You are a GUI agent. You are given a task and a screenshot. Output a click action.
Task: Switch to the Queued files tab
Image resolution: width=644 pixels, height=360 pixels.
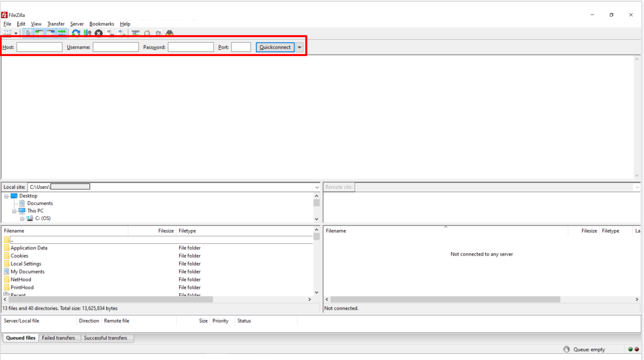(x=21, y=338)
